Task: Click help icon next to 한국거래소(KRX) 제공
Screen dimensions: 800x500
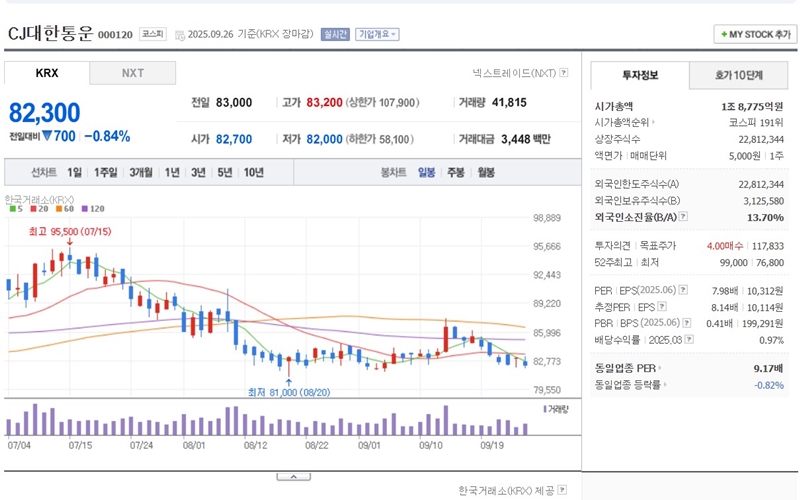Action: (x=562, y=490)
